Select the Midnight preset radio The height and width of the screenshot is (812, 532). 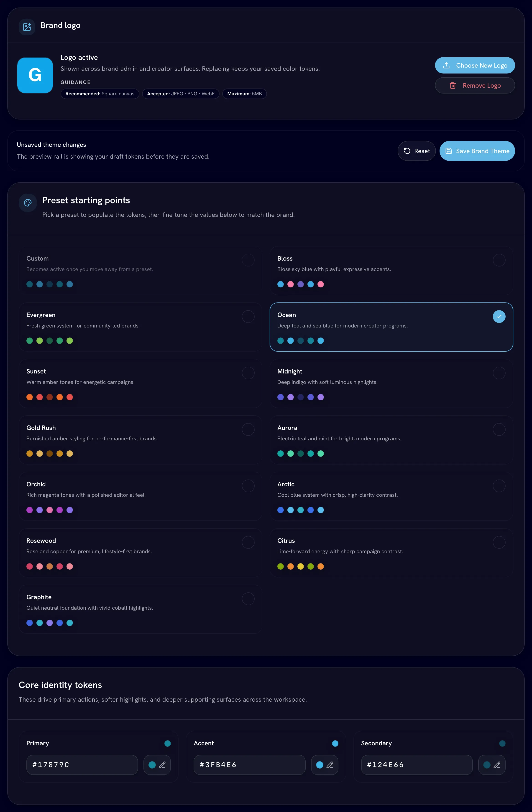499,373
